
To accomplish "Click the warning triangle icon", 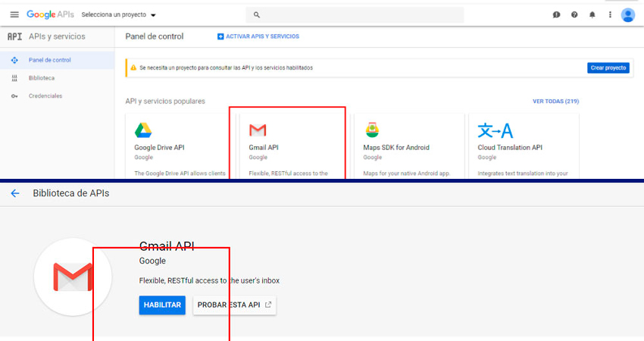I will [x=133, y=67].
